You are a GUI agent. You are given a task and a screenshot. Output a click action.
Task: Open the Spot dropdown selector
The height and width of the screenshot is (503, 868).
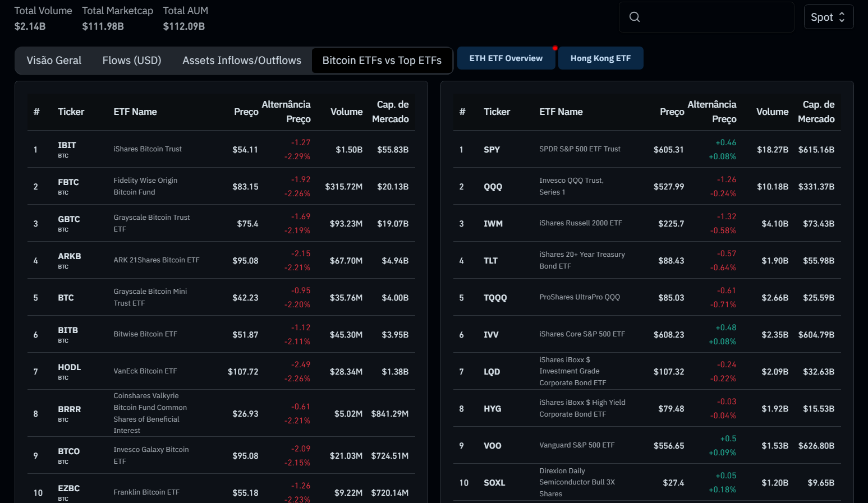coord(828,17)
